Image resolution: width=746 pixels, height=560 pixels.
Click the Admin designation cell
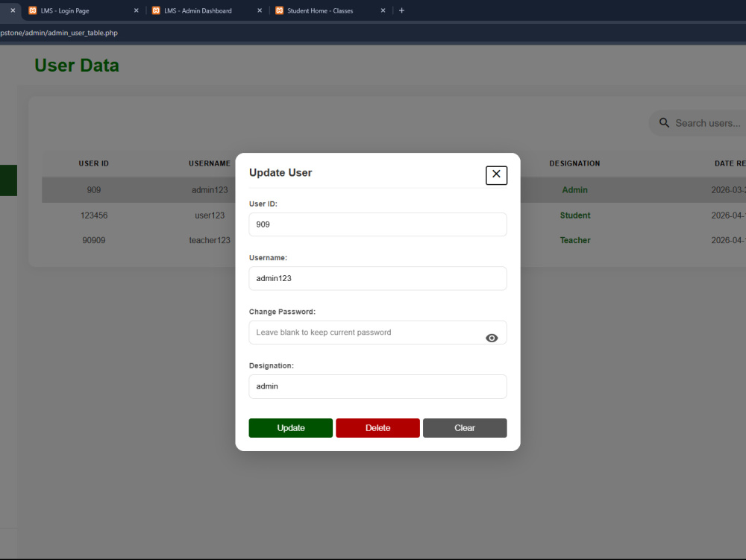pos(574,190)
